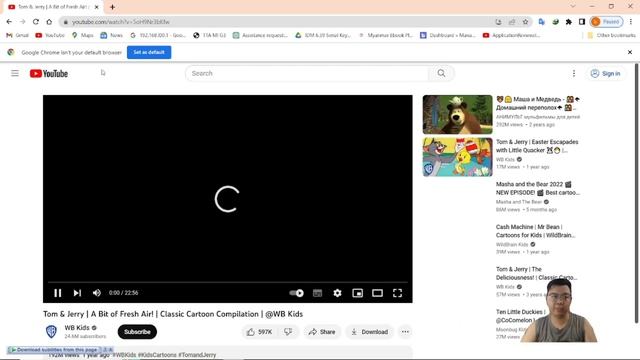640x360 pixels.
Task: Mute the video volume
Action: pos(97,293)
